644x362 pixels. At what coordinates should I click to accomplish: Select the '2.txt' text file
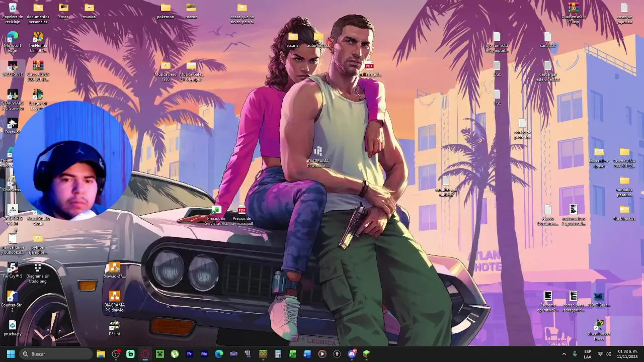click(497, 69)
